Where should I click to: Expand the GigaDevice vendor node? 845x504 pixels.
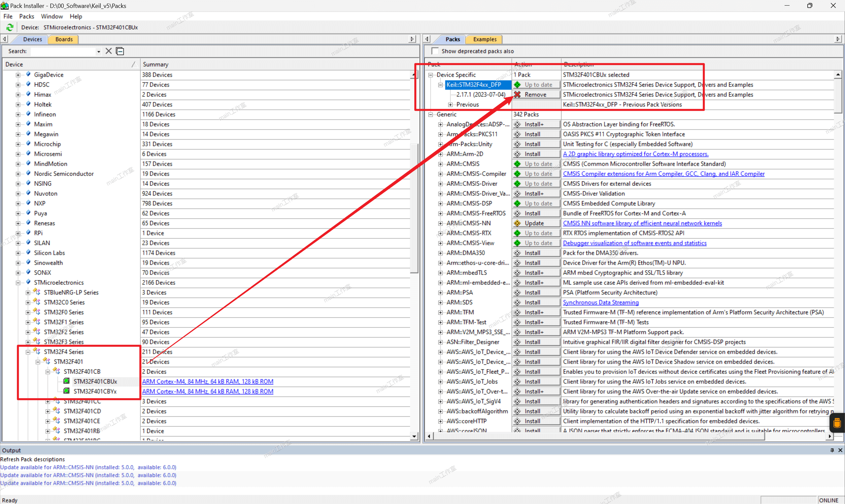pyautogui.click(x=18, y=75)
